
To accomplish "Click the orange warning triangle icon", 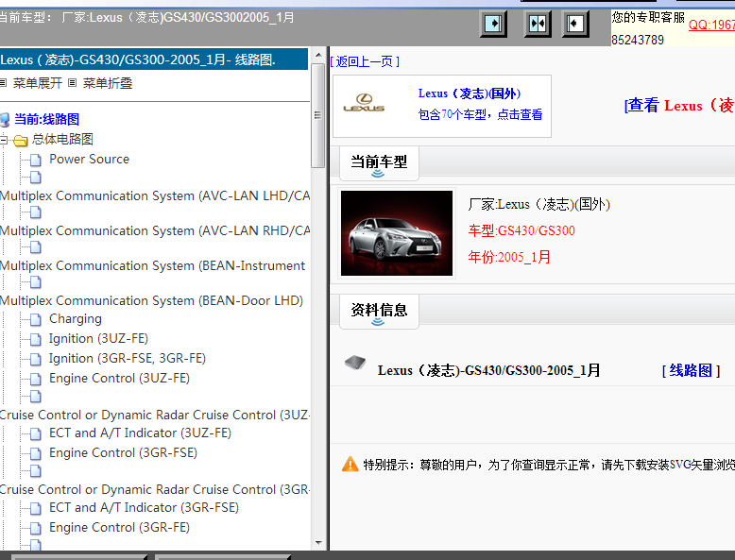I will (x=350, y=464).
